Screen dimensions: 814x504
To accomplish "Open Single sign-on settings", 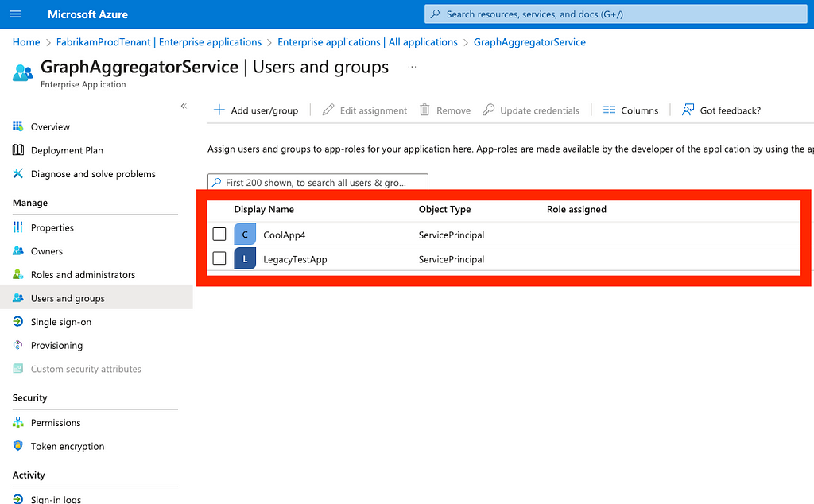I will (61, 322).
